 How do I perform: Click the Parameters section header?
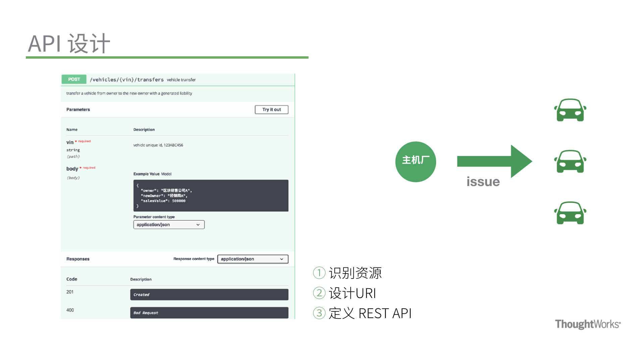coord(78,110)
